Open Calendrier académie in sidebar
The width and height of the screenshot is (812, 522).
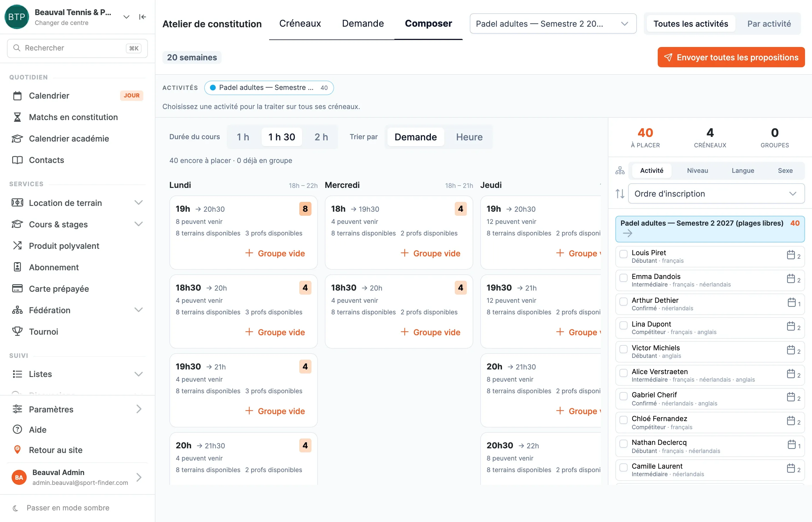click(x=77, y=138)
